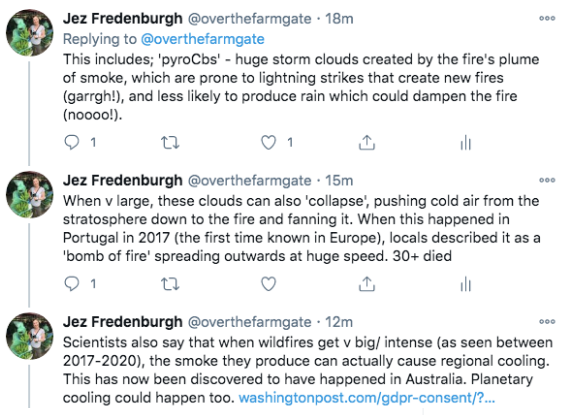Reply to the Portugal 2017 tweet
567x415 pixels.
coord(72,284)
